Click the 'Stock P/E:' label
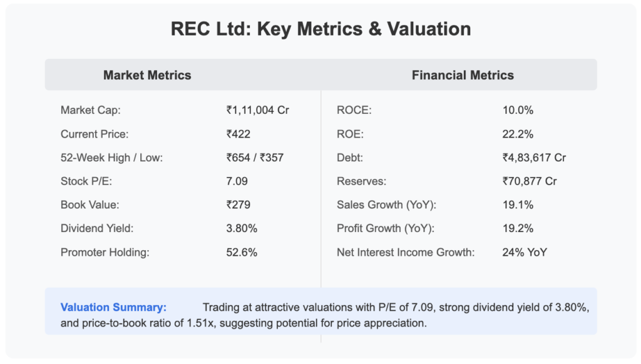 point(86,181)
